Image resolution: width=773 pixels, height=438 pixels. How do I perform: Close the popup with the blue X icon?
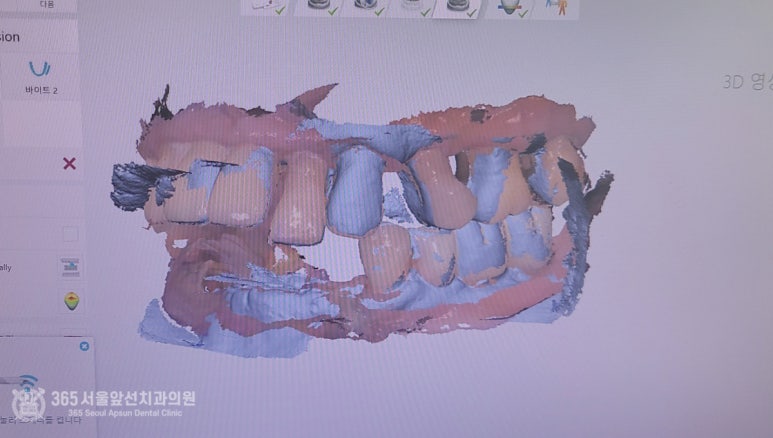tap(84, 346)
